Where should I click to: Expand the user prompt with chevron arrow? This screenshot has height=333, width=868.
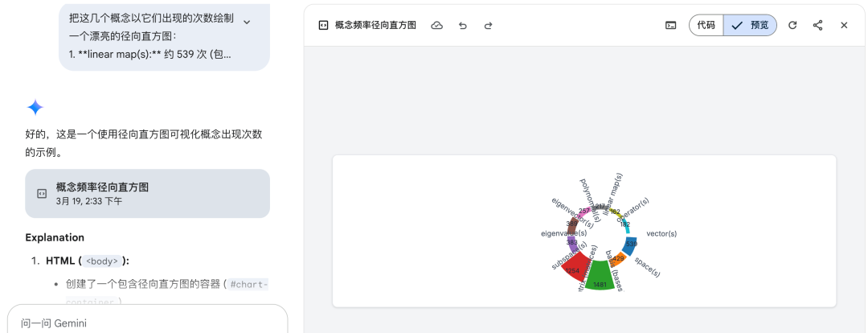(x=247, y=22)
